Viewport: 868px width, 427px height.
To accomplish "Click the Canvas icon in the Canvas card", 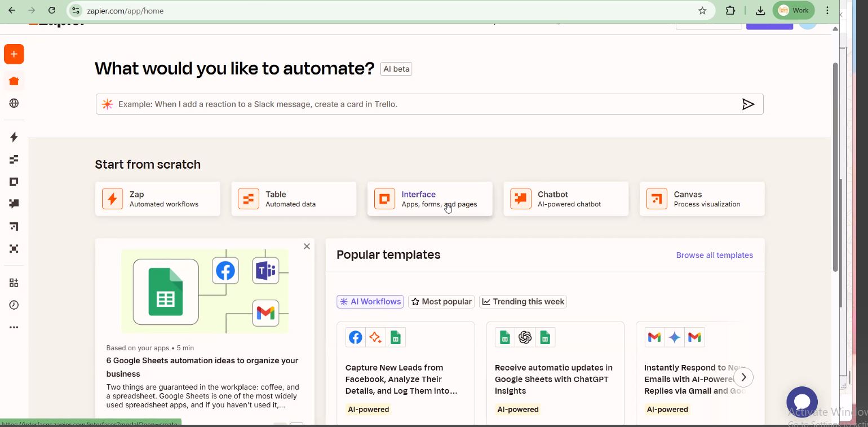I will pyautogui.click(x=657, y=199).
